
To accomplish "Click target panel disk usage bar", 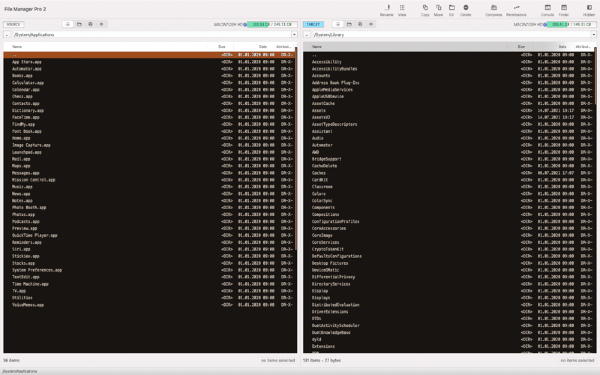I will (x=572, y=24).
